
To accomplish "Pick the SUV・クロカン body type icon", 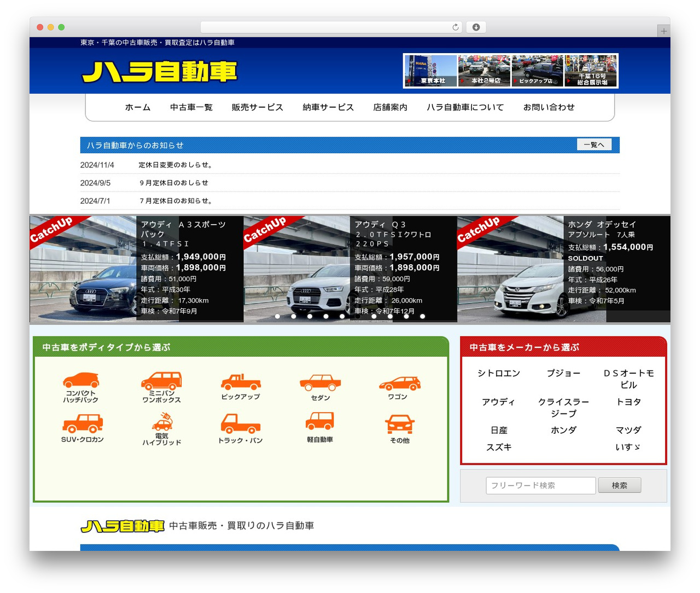I will [x=83, y=428].
